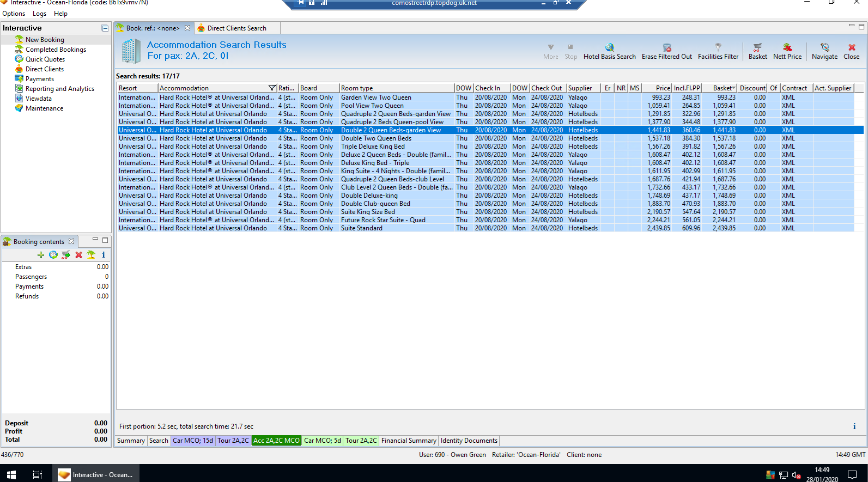The image size is (868, 482).
Task: Sort results by the Basket column
Action: (719, 88)
